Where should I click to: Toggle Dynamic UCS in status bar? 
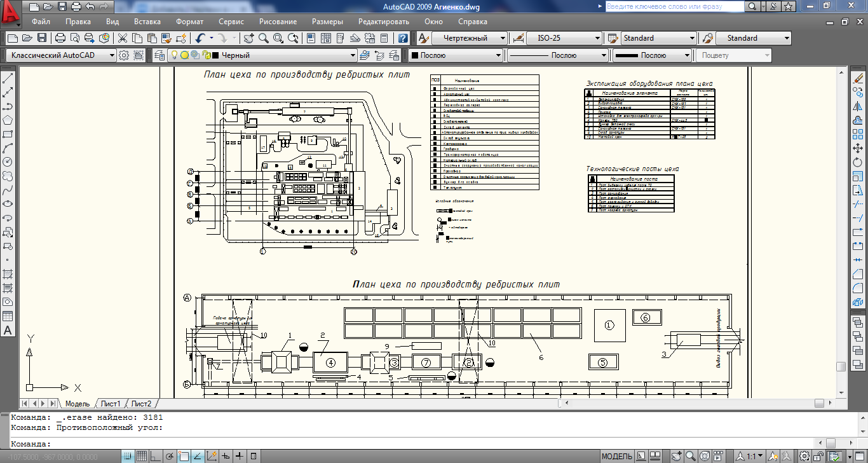point(212,456)
